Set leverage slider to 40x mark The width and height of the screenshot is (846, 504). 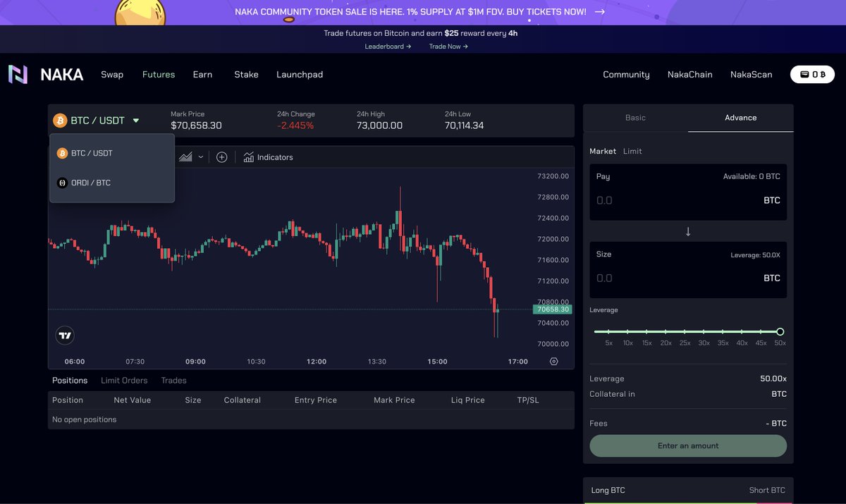tap(742, 331)
